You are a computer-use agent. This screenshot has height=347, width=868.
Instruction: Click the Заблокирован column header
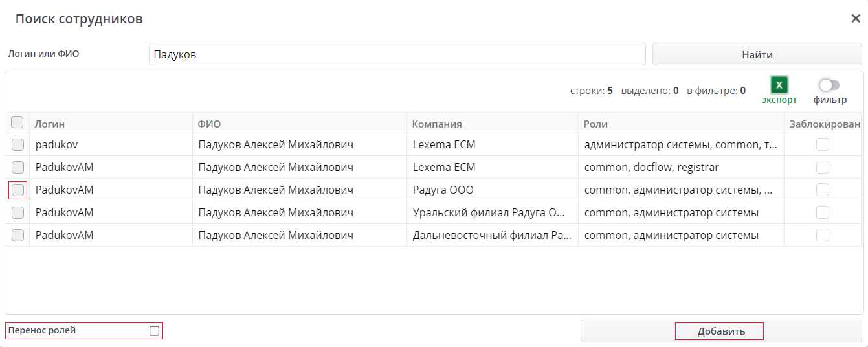click(x=825, y=124)
